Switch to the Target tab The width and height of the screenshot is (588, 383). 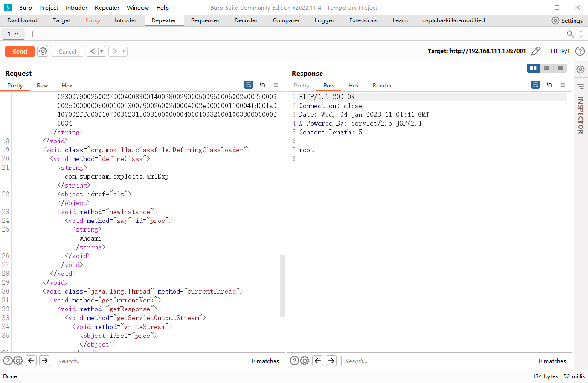[x=61, y=20]
